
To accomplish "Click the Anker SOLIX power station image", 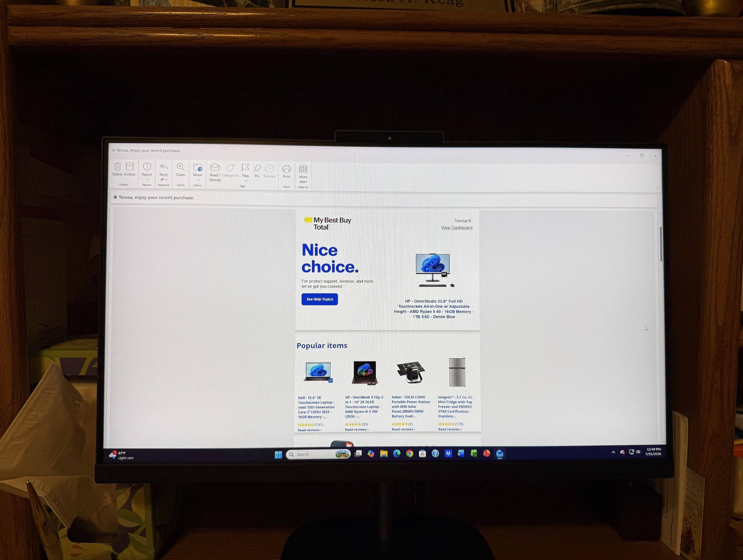I will click(x=411, y=372).
